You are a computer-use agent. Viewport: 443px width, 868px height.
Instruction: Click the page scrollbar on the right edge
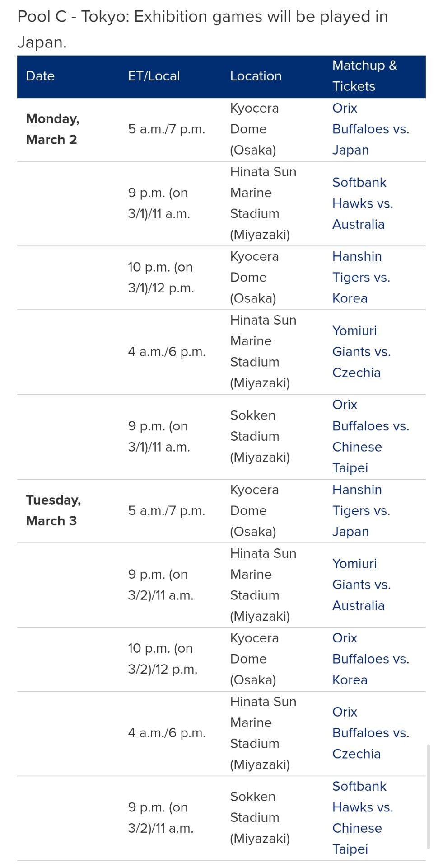[x=428, y=796]
